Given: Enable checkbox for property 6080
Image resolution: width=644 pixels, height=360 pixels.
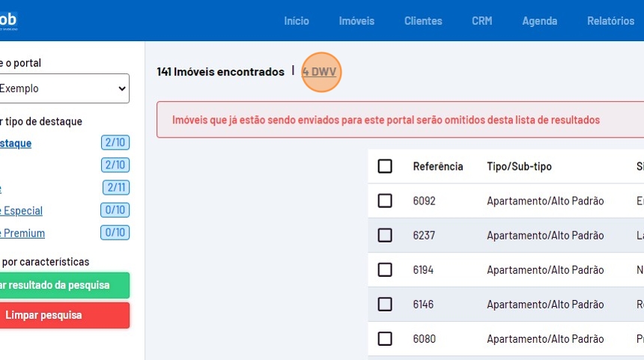Looking at the screenshot, I should (385, 338).
